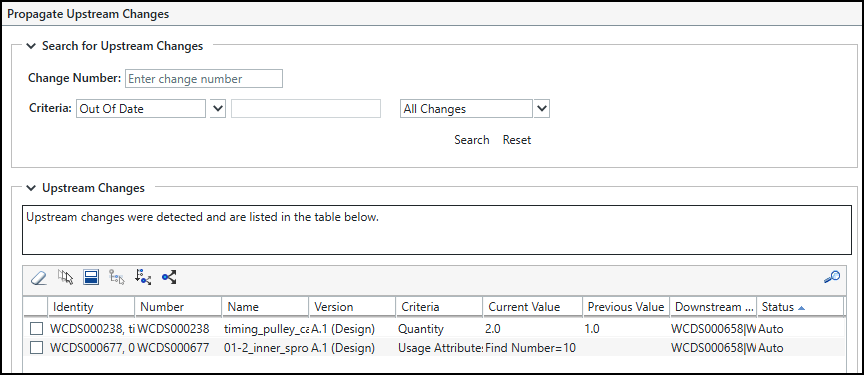Image resolution: width=864 pixels, height=375 pixels.
Task: Tick the checkbox for row WCDS000677
Action: 36,348
